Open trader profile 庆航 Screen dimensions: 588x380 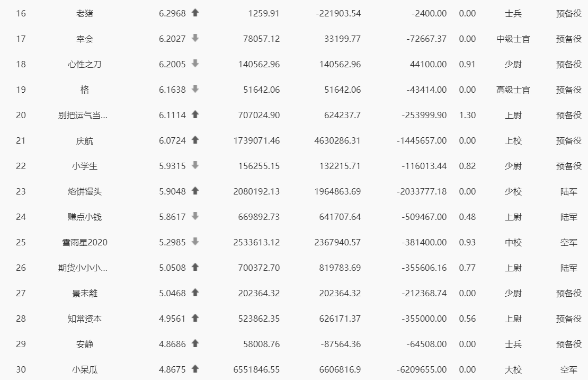pos(85,140)
